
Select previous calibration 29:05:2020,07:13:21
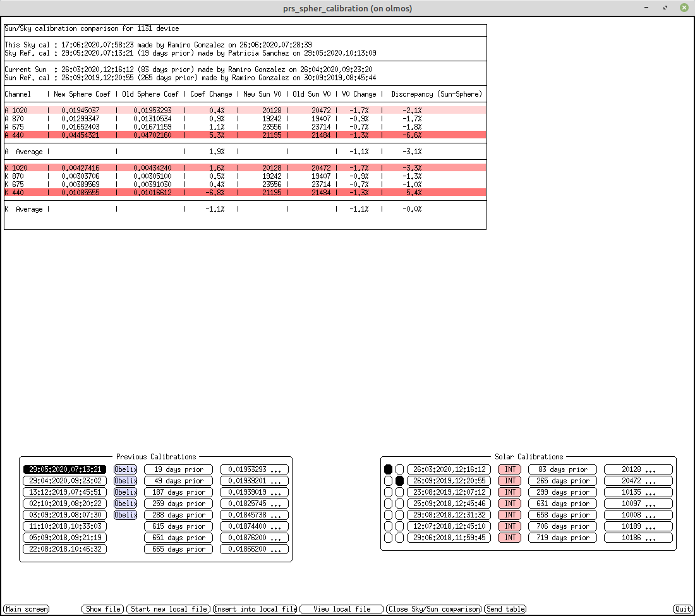pos(64,469)
